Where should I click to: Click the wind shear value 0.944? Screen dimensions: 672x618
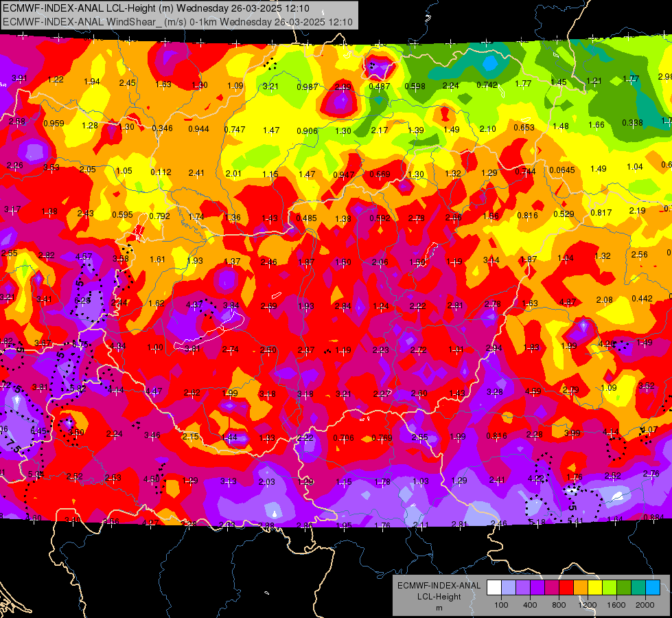point(198,128)
